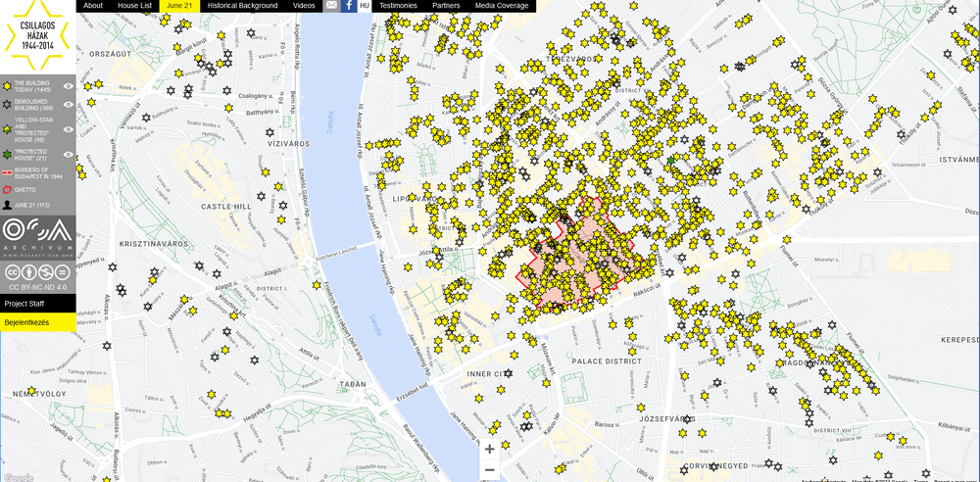Open the Partners menu item
Image resolution: width=980 pixels, height=482 pixels.
(x=446, y=6)
